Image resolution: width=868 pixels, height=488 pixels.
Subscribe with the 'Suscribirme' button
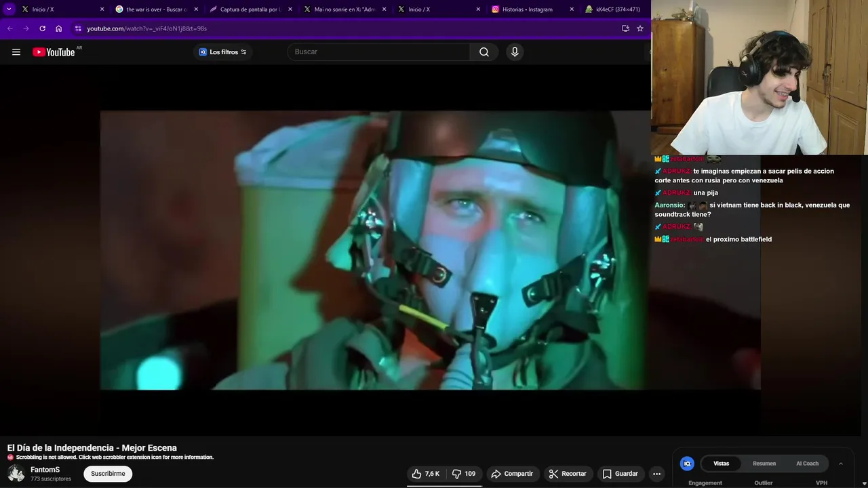pos(108,474)
